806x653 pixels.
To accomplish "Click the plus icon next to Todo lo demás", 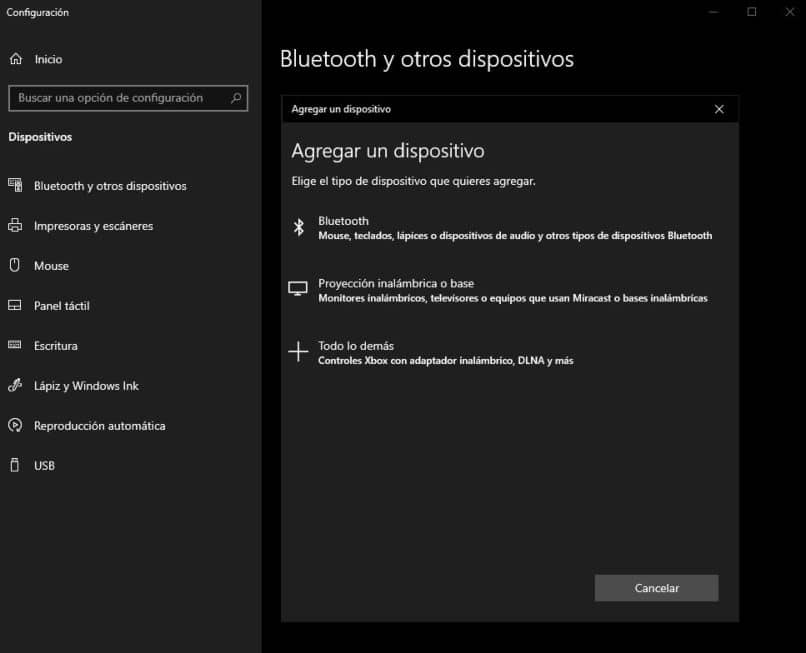I will pyautogui.click(x=298, y=351).
